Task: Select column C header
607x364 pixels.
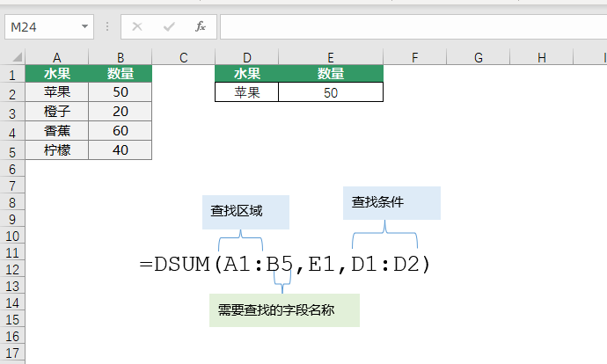Action: [x=184, y=58]
